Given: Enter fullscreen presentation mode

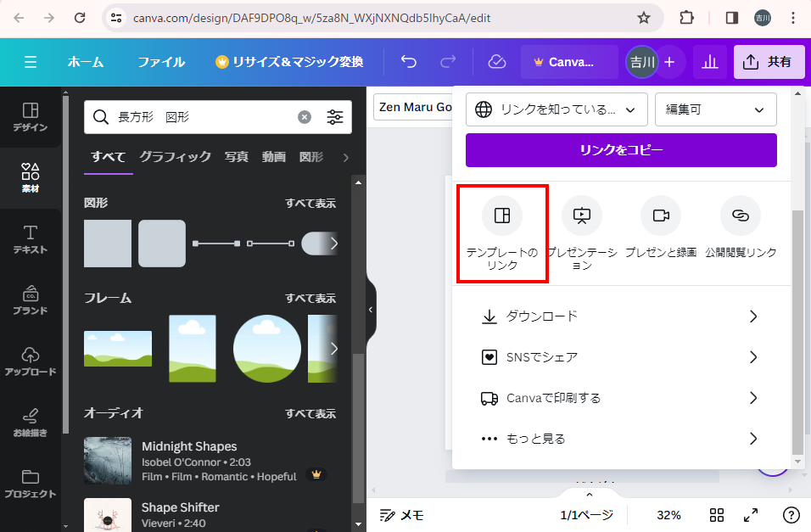Looking at the screenshot, I should 751,515.
